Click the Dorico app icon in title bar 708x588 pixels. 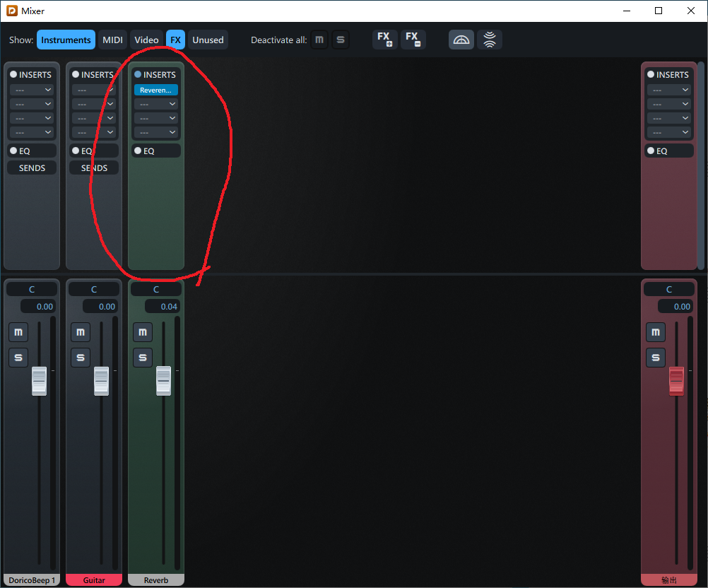click(12, 11)
